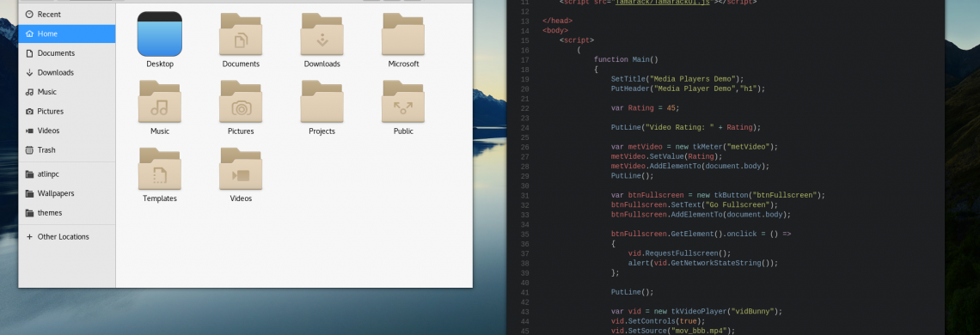The width and height of the screenshot is (980, 335).
Task: Click the Recent clock icon in sidebar
Action: pyautogui.click(x=29, y=15)
